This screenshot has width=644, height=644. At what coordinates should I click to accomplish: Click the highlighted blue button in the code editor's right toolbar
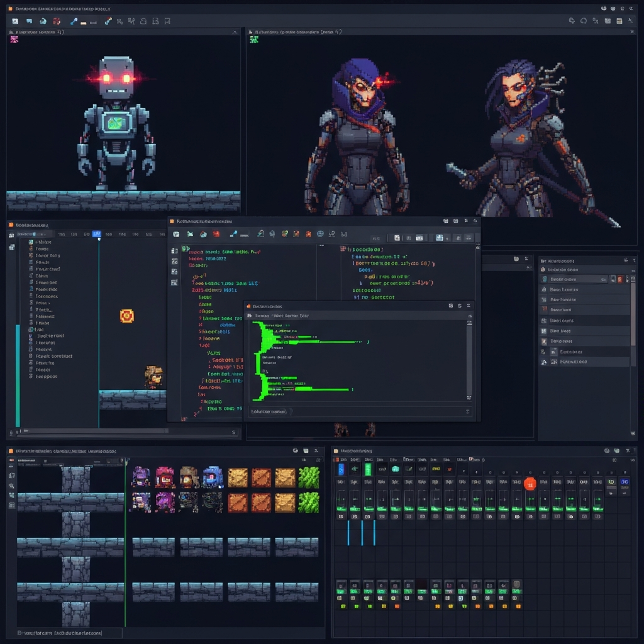pos(440,238)
